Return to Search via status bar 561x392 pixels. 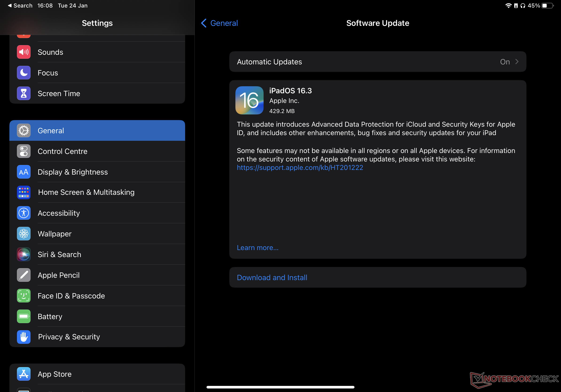point(20,6)
